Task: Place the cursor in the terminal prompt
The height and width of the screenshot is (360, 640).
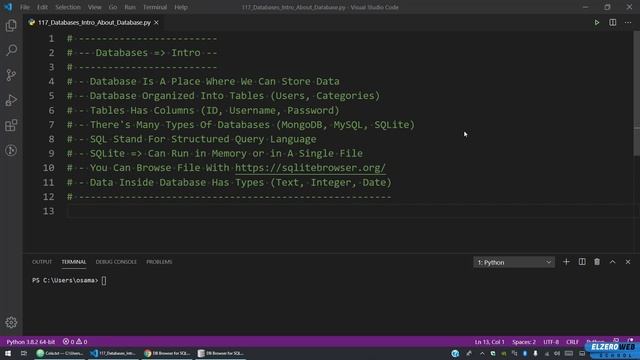Action: 104,280
